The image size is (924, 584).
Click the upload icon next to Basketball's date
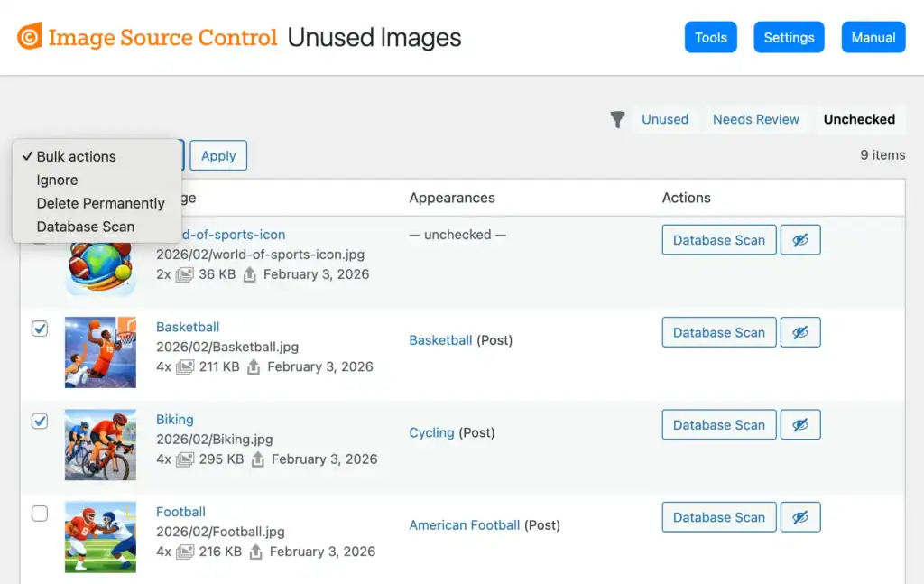click(x=252, y=367)
